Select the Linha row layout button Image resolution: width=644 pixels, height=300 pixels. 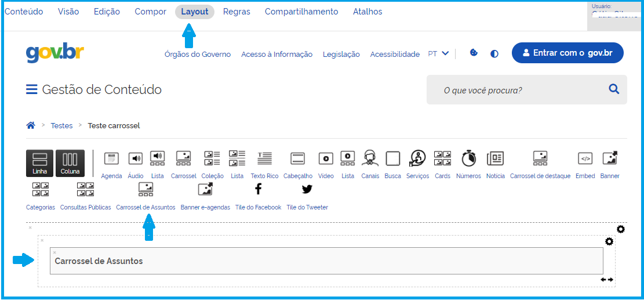[40, 163]
